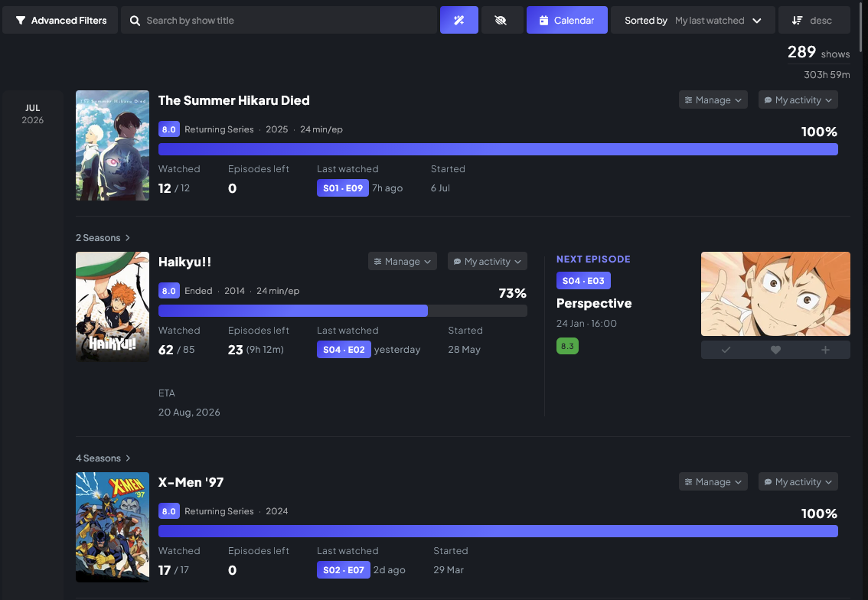This screenshot has width=868, height=600.
Task: Toggle the hidden shows eye-slash button
Action: [x=501, y=20]
